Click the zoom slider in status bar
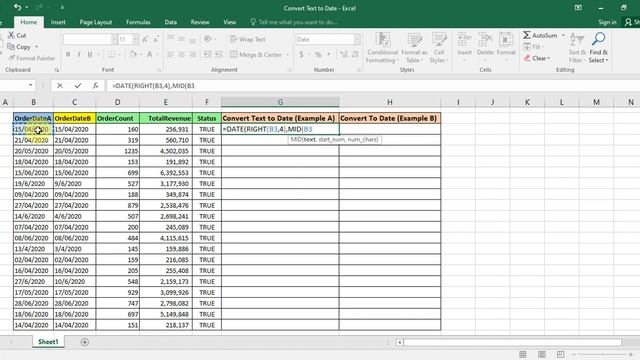The image size is (640, 360). (602, 354)
